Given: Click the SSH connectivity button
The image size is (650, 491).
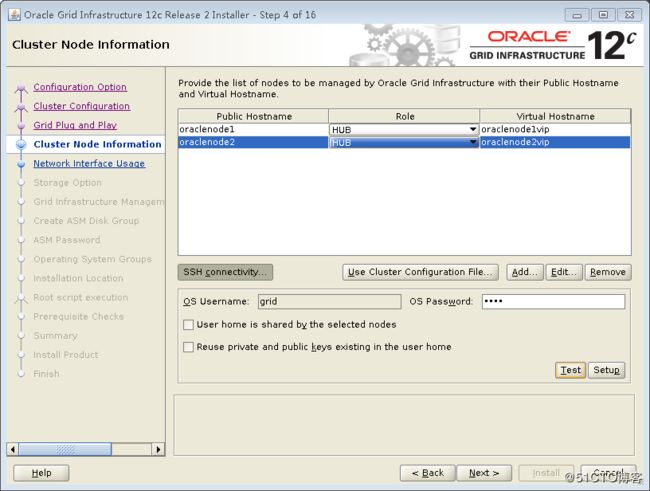Looking at the screenshot, I should click(225, 272).
